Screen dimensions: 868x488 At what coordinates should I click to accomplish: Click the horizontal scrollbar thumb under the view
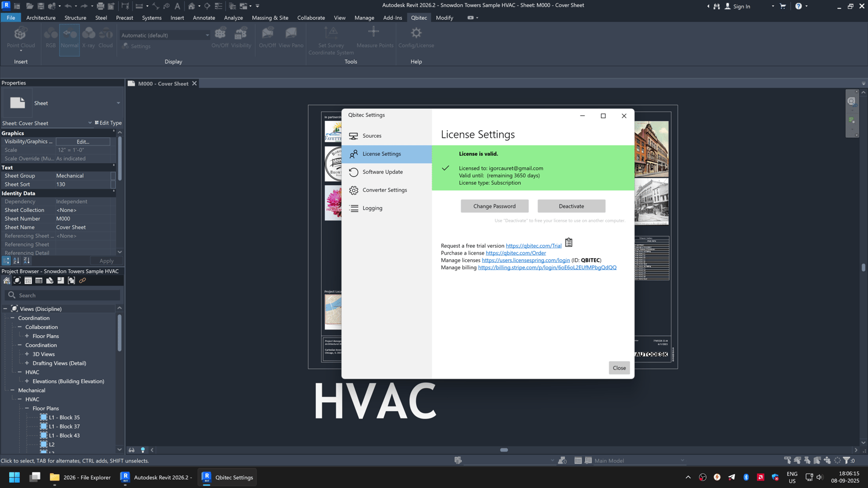(504, 450)
